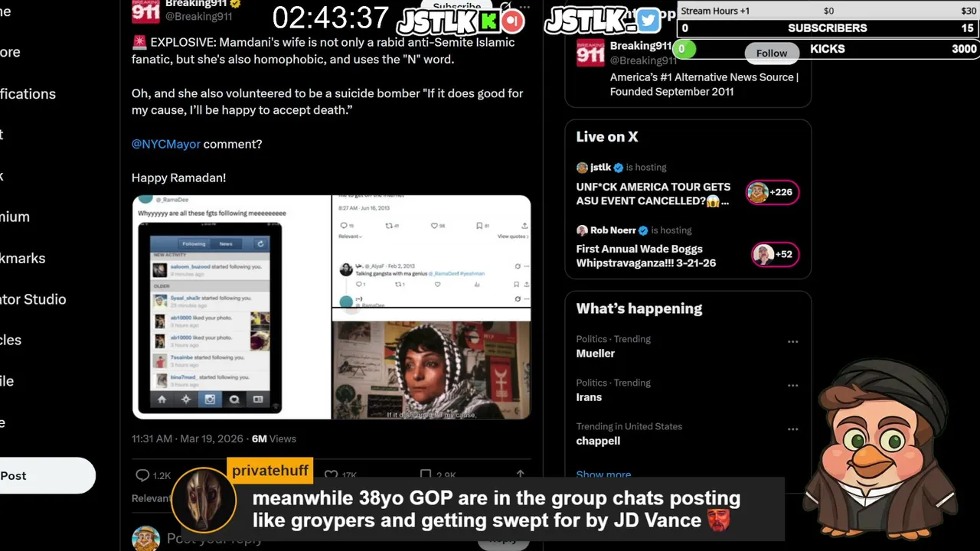
Task: Open more options for the Irans trend
Action: pos(792,386)
